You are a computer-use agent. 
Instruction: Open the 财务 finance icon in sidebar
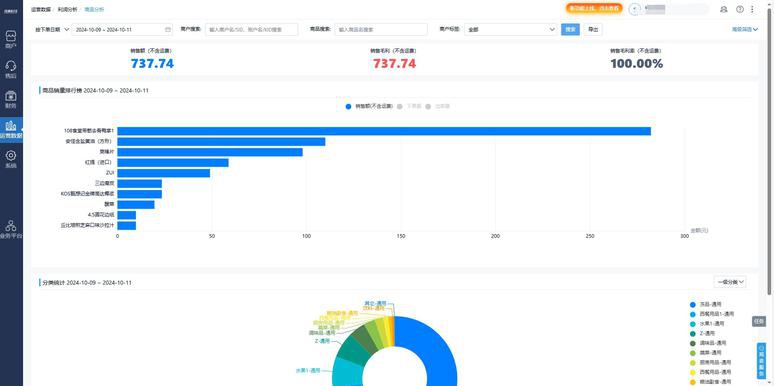[11, 99]
